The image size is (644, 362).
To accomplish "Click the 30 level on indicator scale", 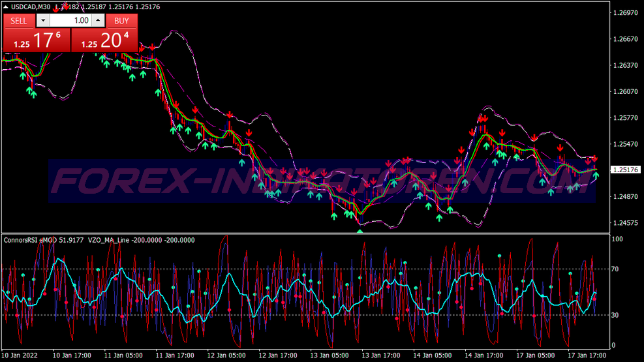I will pos(615,315).
